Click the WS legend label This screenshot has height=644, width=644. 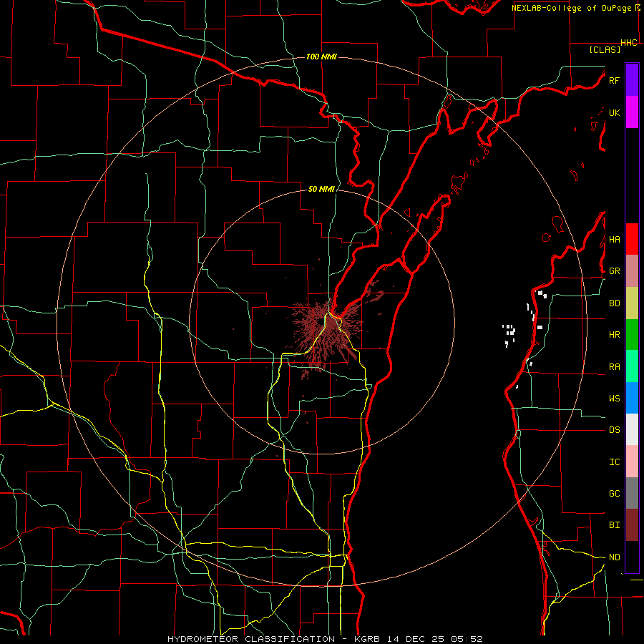[614, 398]
